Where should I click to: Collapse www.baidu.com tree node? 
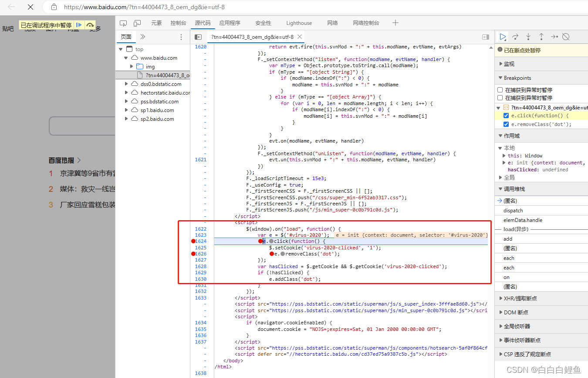(126, 58)
